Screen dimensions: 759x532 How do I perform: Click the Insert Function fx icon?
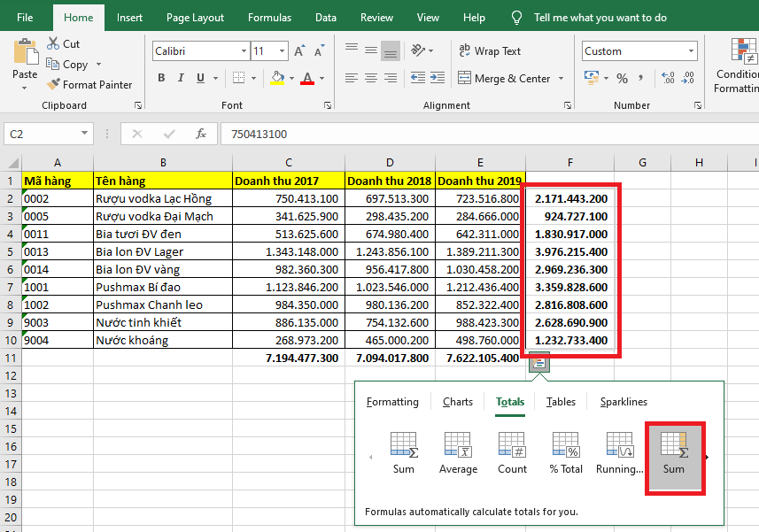[x=201, y=134]
